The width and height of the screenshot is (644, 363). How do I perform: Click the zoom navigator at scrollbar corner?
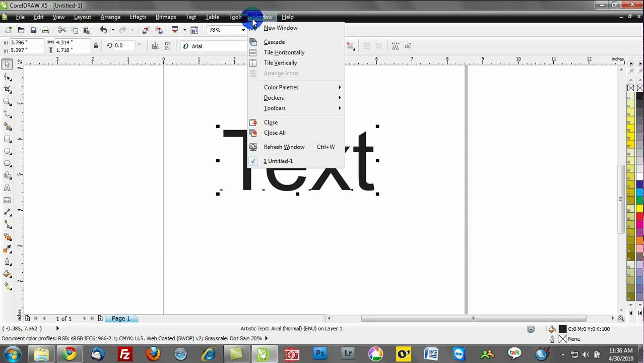tap(621, 318)
